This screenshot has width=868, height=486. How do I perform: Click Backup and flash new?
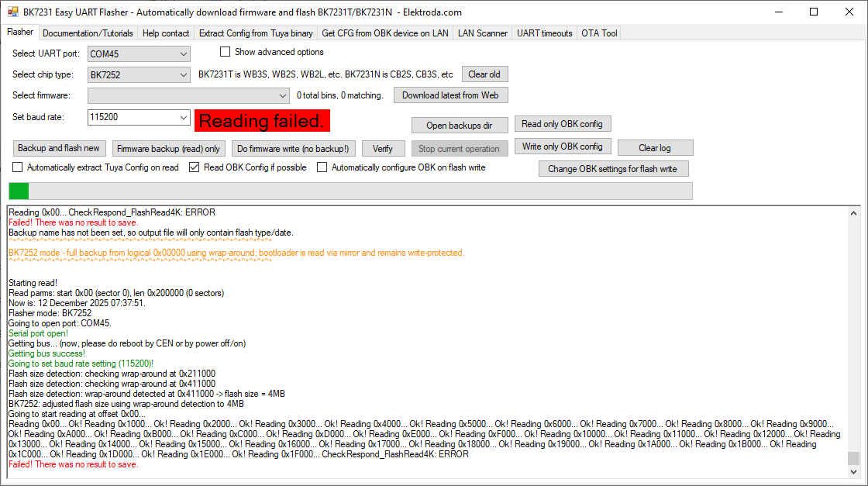[59, 148]
